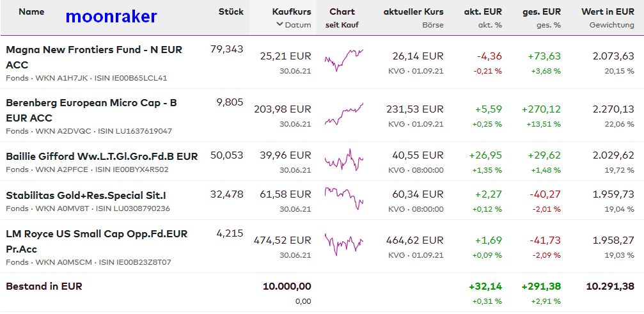Sort by aktueller Kurs column

pos(413,12)
